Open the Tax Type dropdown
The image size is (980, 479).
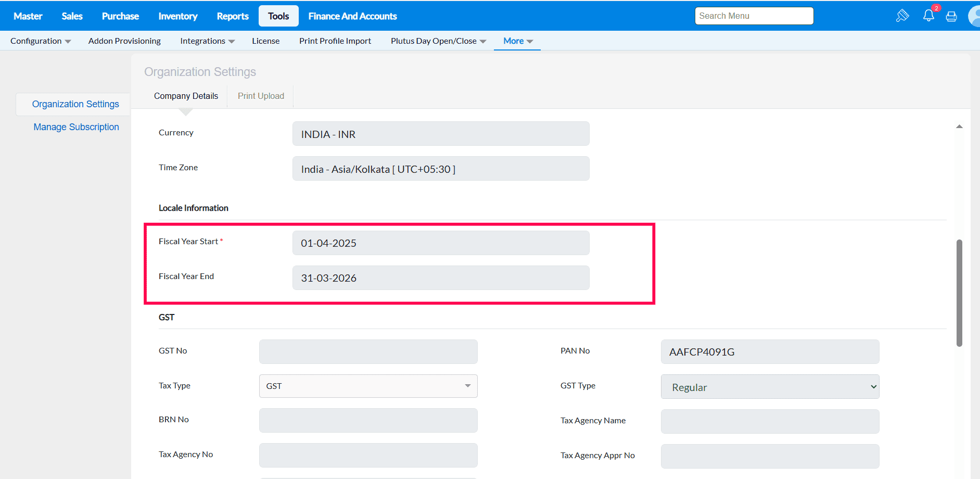(368, 386)
